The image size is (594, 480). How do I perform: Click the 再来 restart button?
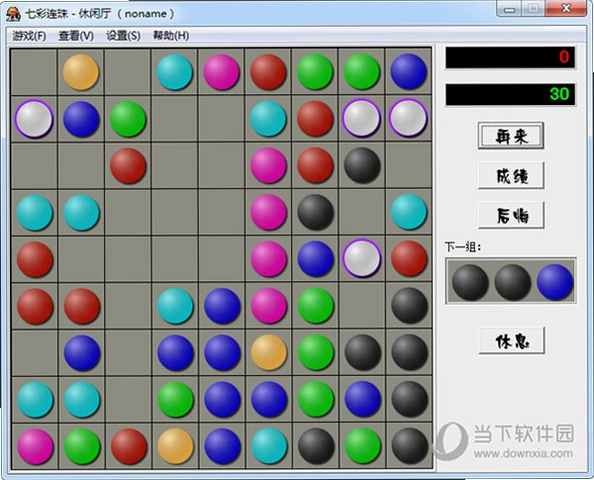click(511, 136)
